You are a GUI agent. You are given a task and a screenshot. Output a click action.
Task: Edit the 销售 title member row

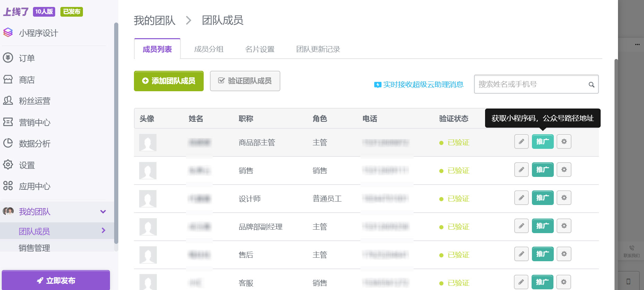pyautogui.click(x=521, y=170)
